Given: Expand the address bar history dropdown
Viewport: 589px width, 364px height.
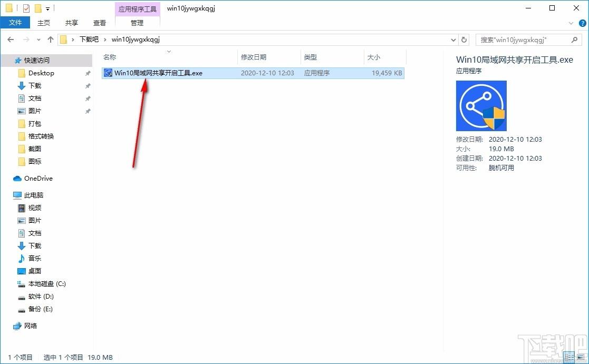Looking at the screenshot, I should [x=453, y=40].
